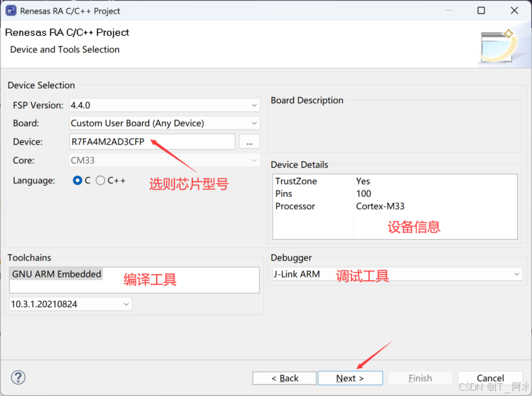Image resolution: width=532 pixels, height=396 pixels.
Task: Click the Next > button
Action: 350,378
